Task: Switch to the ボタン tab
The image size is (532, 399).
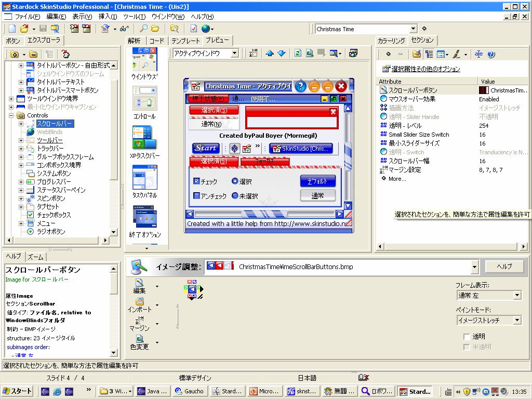Action: coord(13,41)
